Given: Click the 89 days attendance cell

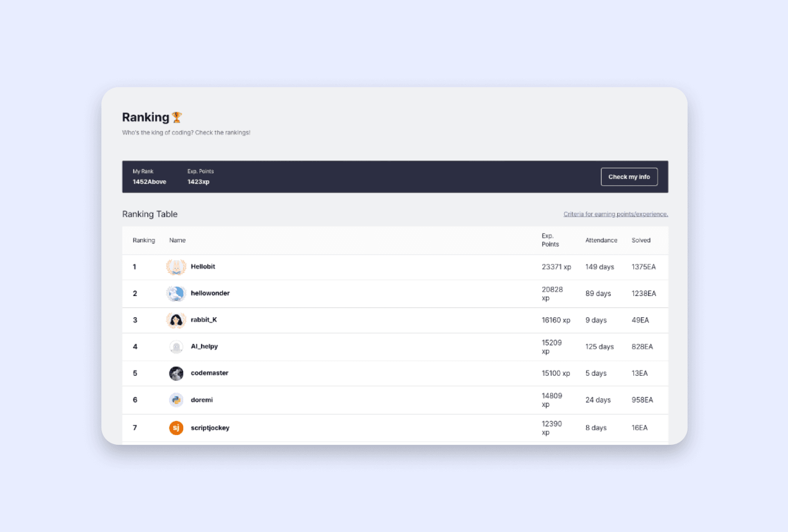Looking at the screenshot, I should pyautogui.click(x=598, y=294).
